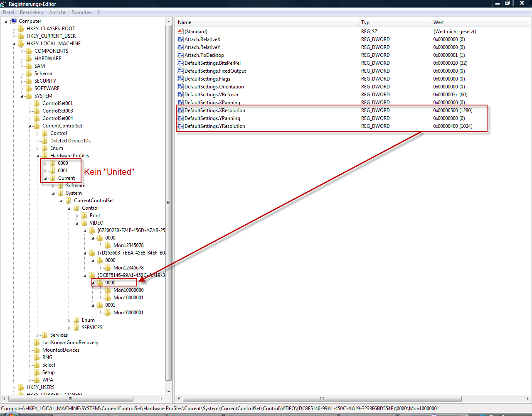Screen dimensions: 532x416
Task: Open the Favoriten menu
Action: coord(81,12)
